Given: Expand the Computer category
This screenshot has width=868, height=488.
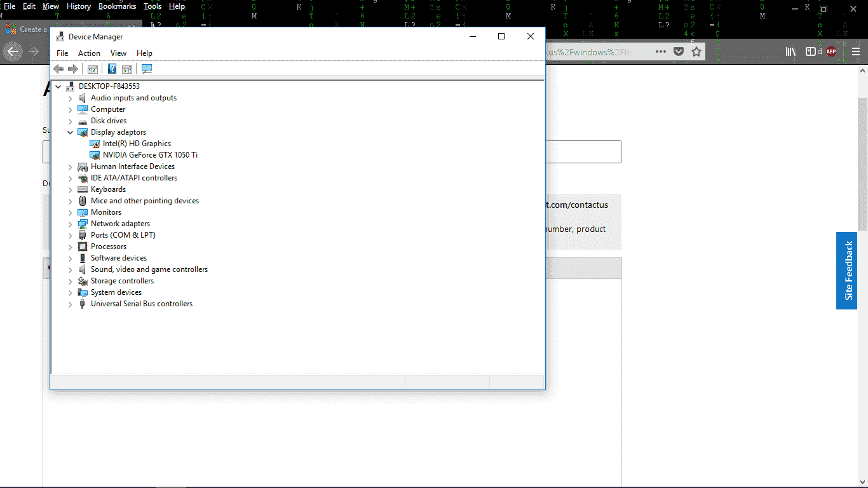Looking at the screenshot, I should pyautogui.click(x=71, y=109).
